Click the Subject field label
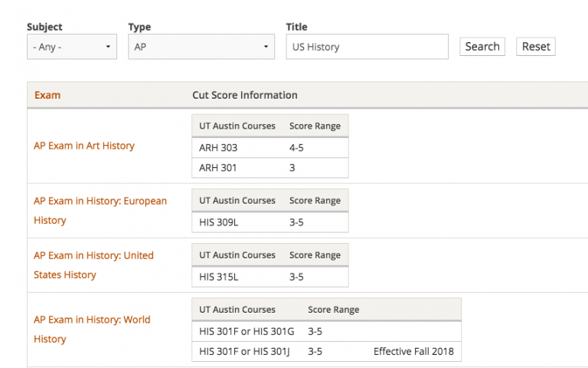588x368 pixels. [x=44, y=27]
